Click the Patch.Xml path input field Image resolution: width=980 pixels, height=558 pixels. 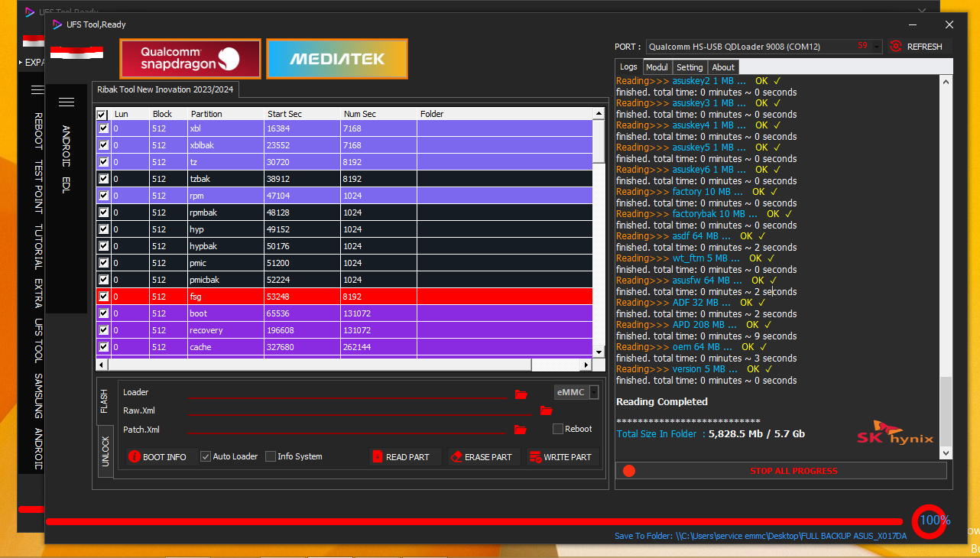tap(347, 430)
